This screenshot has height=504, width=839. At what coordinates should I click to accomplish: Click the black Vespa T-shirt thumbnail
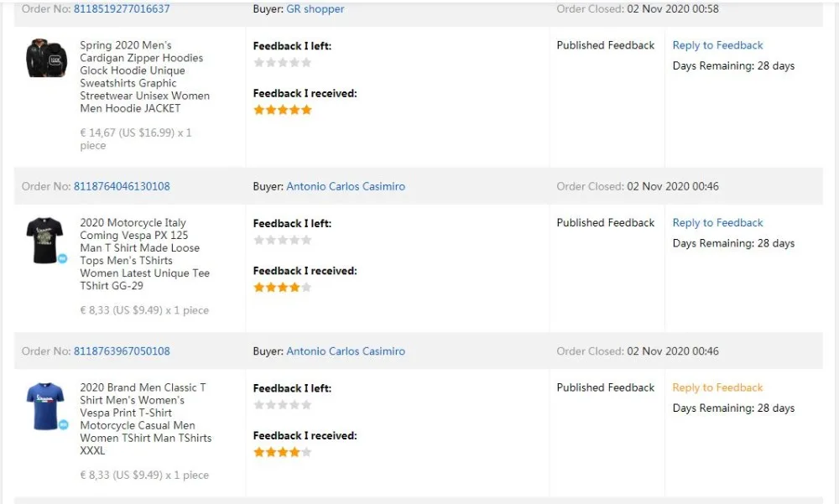click(x=44, y=240)
